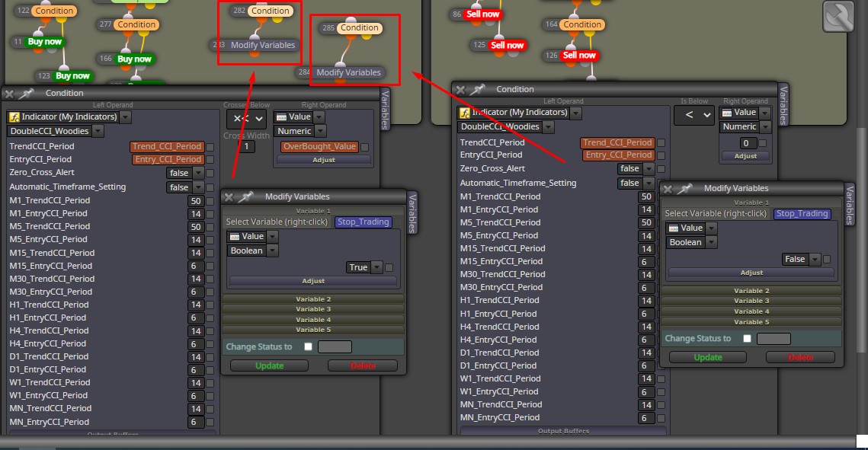Click Delete in True-value Modify Variables panel
The height and width of the screenshot is (450, 868).
[x=363, y=366]
